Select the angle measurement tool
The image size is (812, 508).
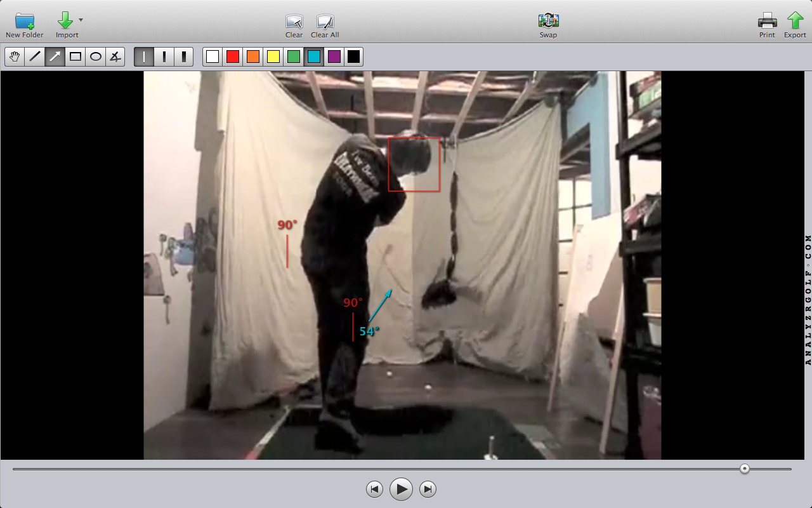[x=115, y=57]
